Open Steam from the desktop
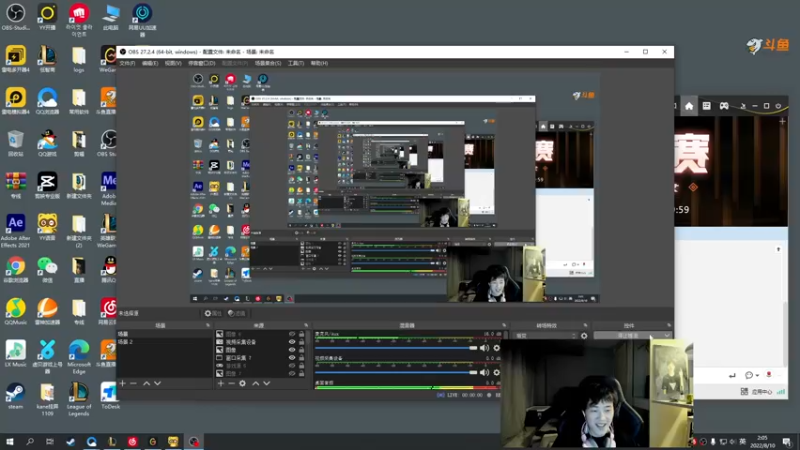This screenshot has height=450, width=800. tap(15, 395)
